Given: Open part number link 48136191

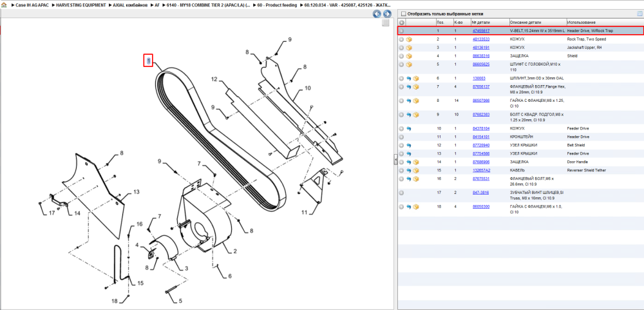Looking at the screenshot, I should [x=481, y=48].
